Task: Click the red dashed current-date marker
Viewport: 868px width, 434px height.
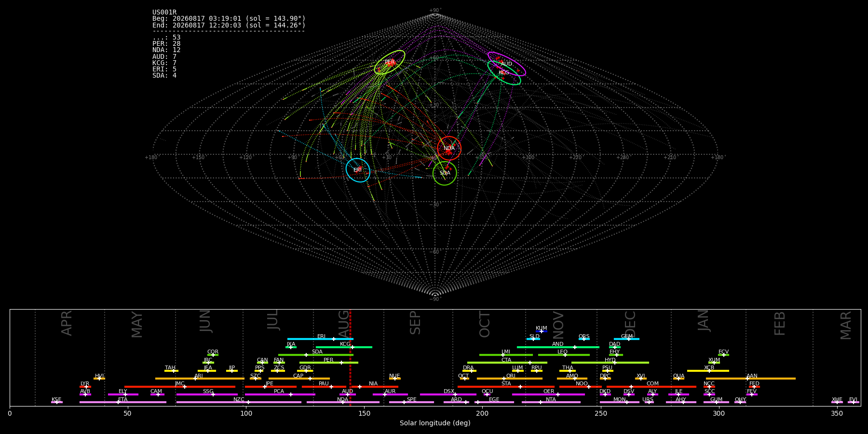Action: pos(350,357)
